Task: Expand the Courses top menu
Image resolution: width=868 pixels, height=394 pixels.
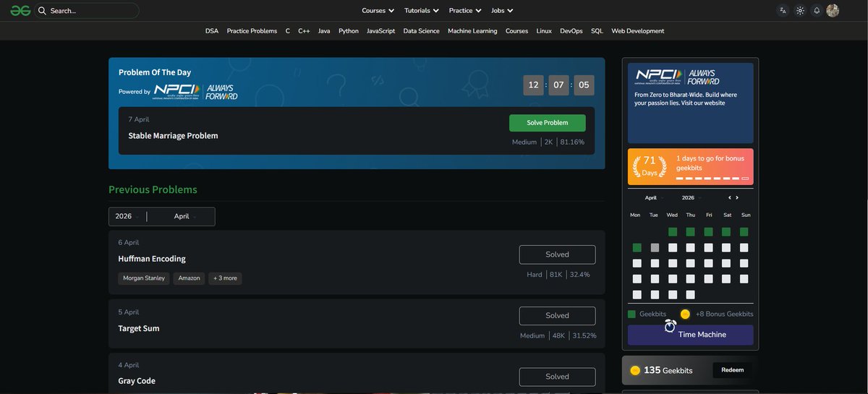Action: 378,11
